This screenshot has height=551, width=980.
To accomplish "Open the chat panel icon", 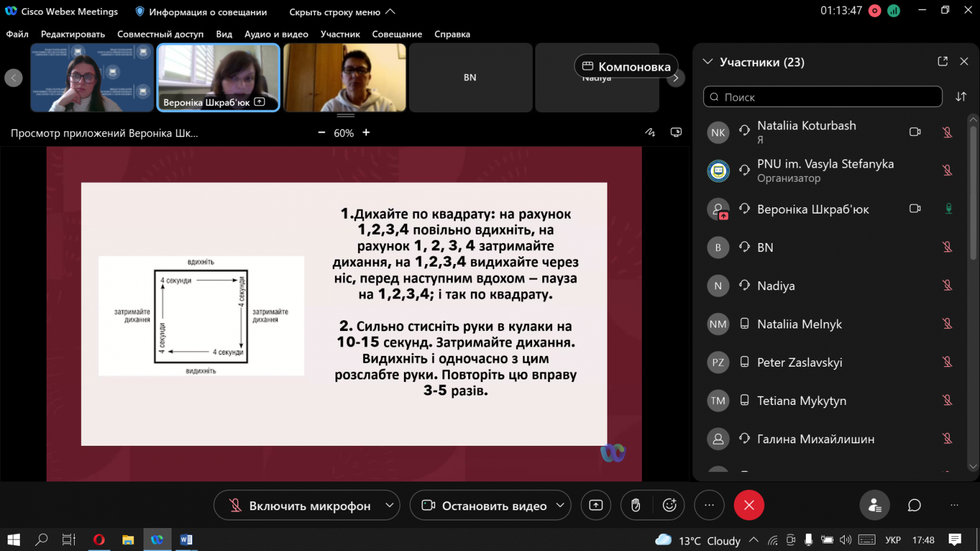I will coord(914,505).
